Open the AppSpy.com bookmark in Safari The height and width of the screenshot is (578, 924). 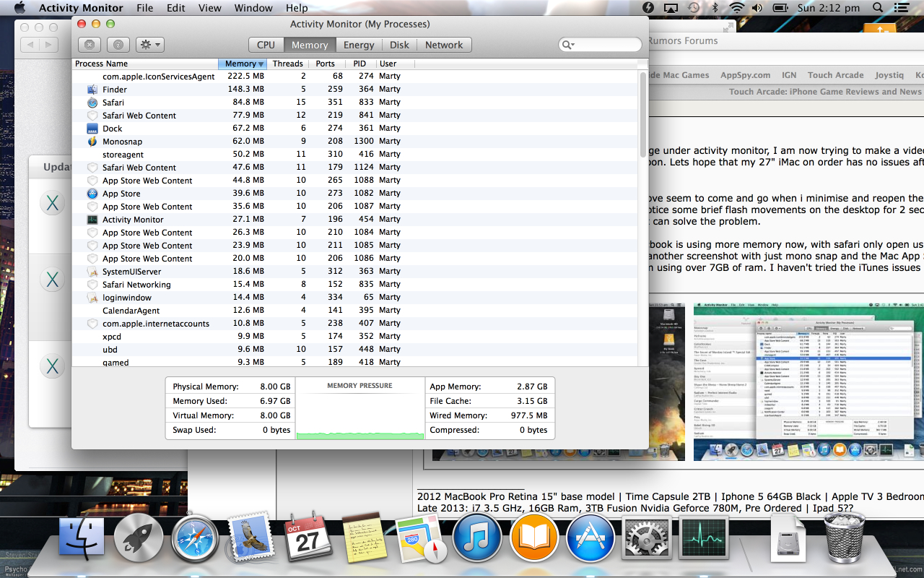coord(745,75)
